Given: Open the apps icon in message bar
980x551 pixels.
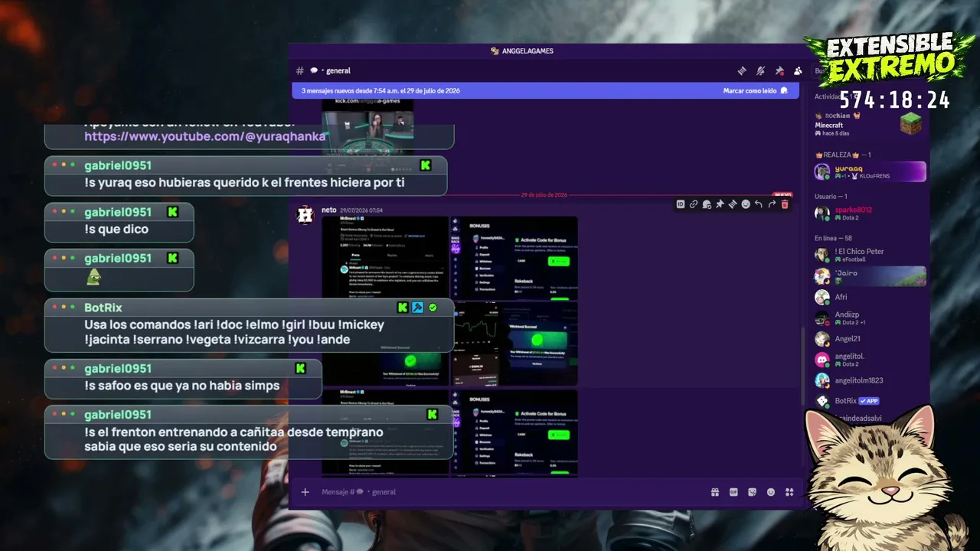Looking at the screenshot, I should (x=789, y=492).
